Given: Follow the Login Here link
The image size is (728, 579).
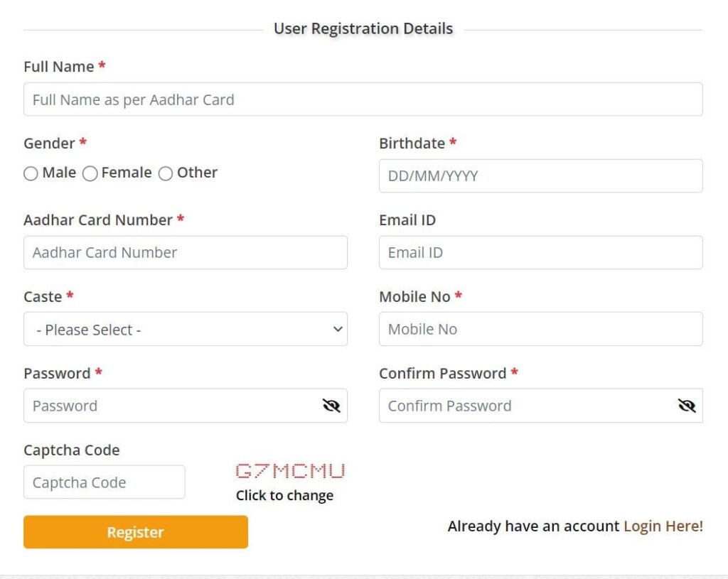Looking at the screenshot, I should (x=663, y=526).
